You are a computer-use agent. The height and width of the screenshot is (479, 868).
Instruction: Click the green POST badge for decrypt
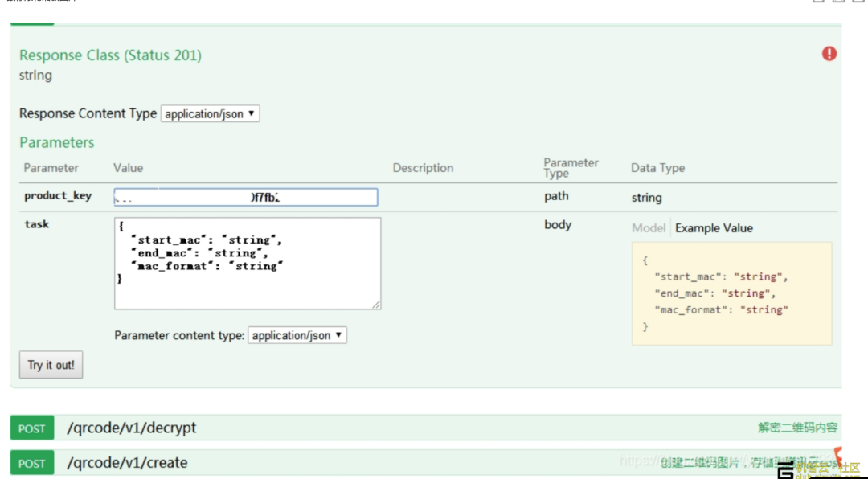(x=32, y=428)
